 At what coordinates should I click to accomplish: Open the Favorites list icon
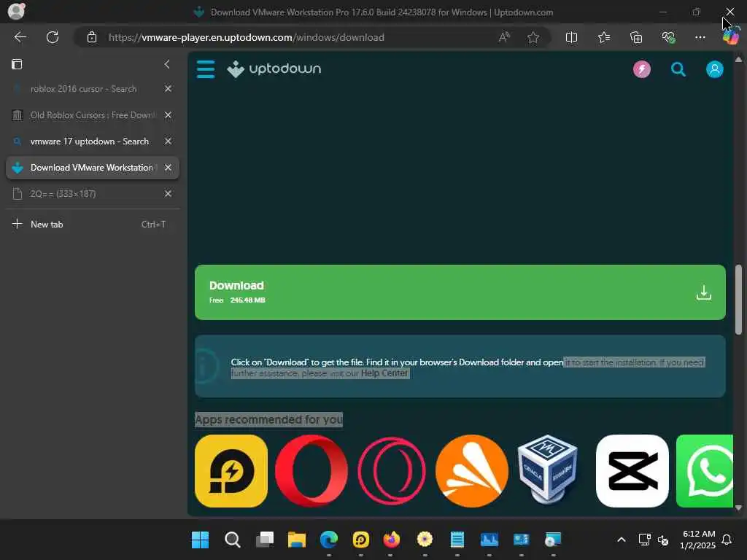pyautogui.click(x=603, y=37)
